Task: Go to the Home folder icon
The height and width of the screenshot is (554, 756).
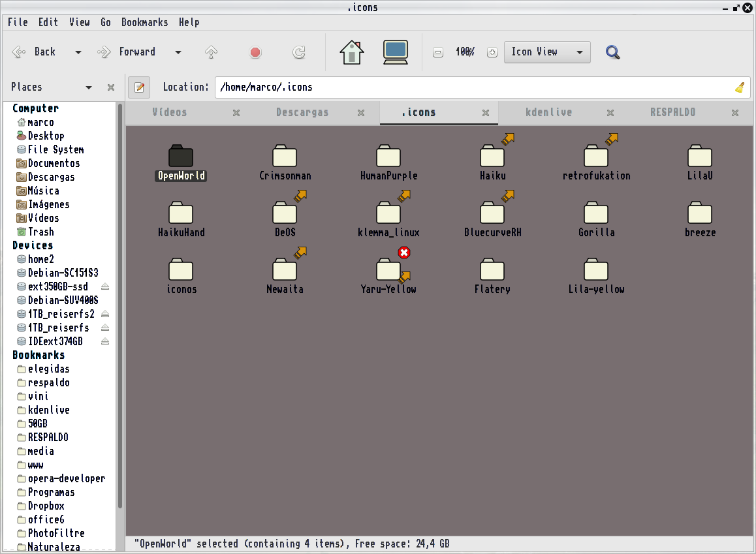Action: (351, 52)
